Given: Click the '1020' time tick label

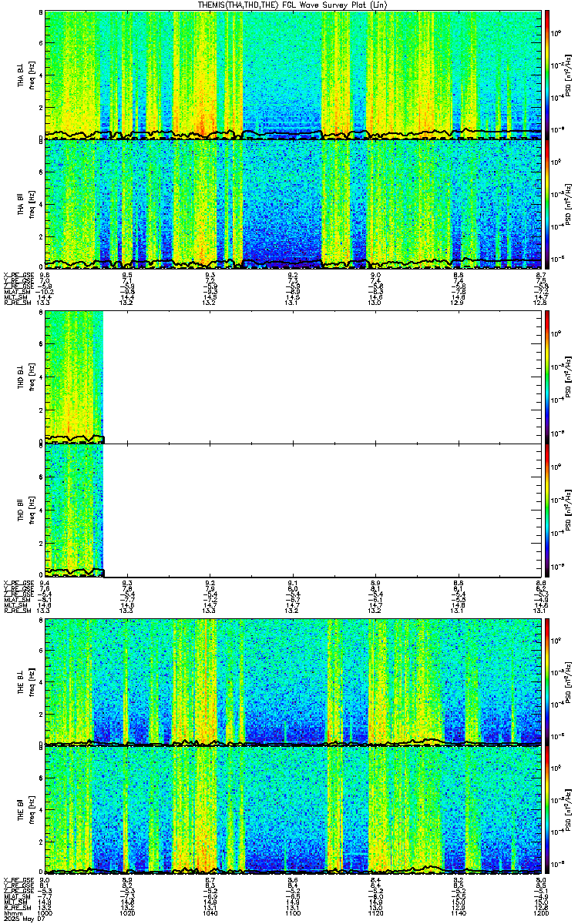Looking at the screenshot, I should (x=127, y=912).
